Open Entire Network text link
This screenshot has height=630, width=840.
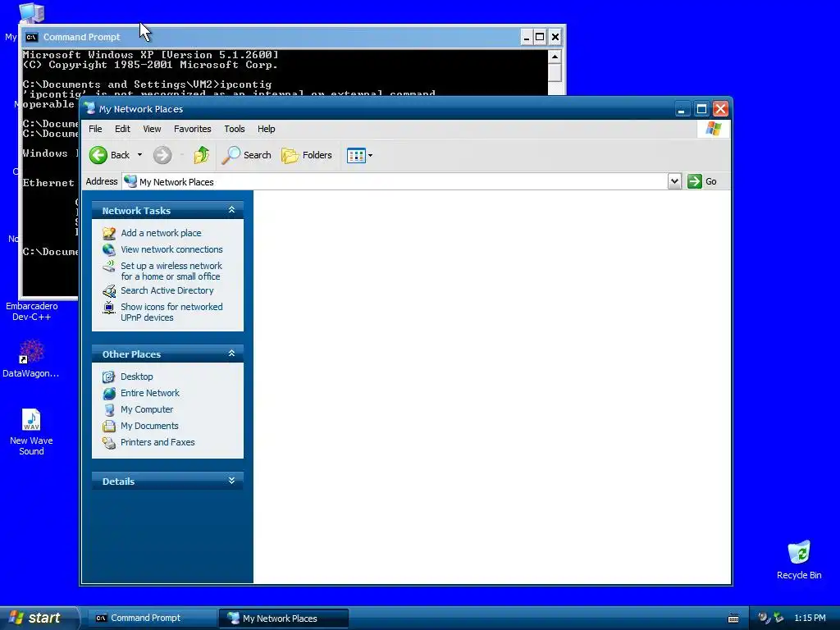[x=150, y=393]
